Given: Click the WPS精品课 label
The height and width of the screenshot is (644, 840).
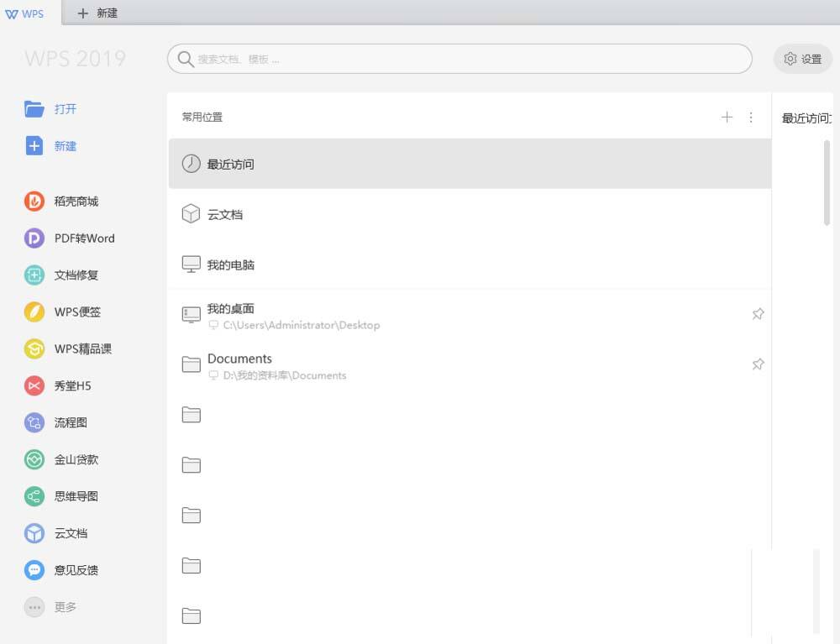Looking at the screenshot, I should (x=83, y=349).
